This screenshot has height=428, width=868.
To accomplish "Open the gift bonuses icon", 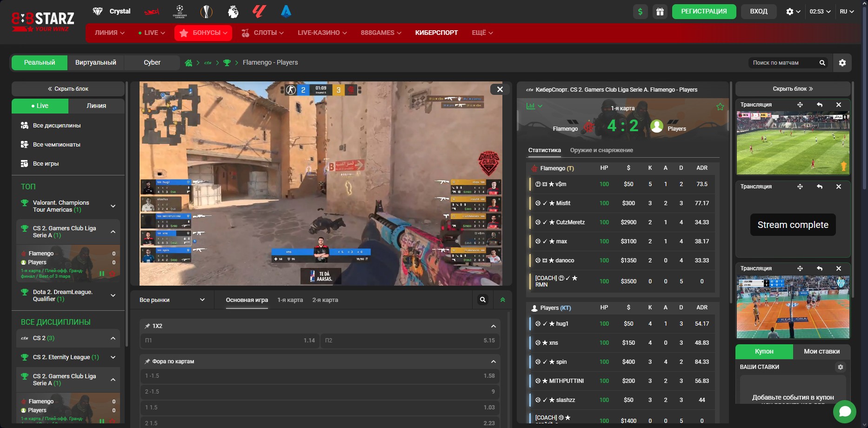I will 660,12.
